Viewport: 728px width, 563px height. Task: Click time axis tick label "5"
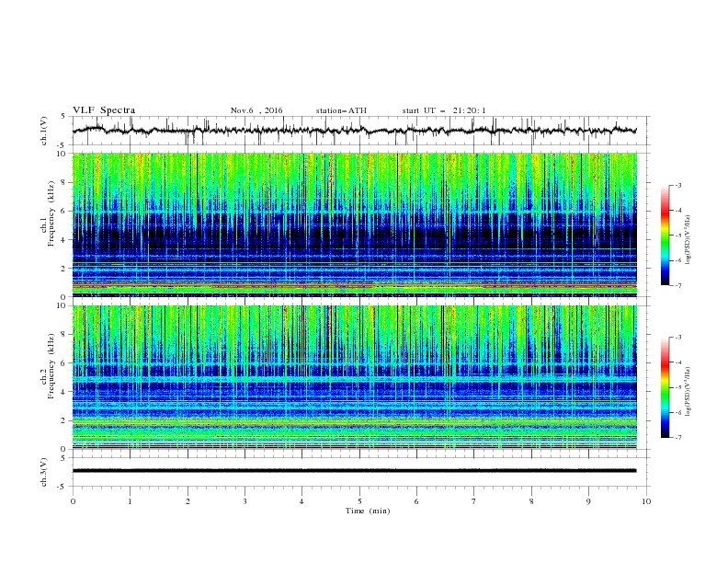click(x=359, y=501)
